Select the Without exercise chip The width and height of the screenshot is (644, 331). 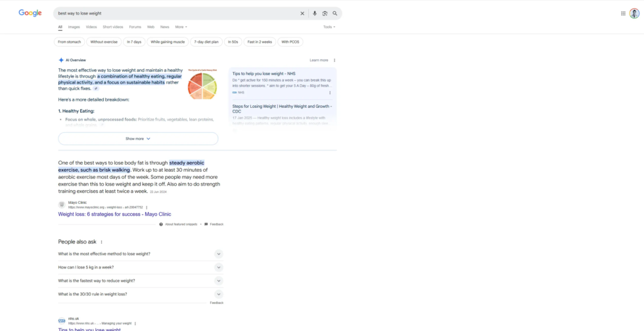pyautogui.click(x=104, y=42)
